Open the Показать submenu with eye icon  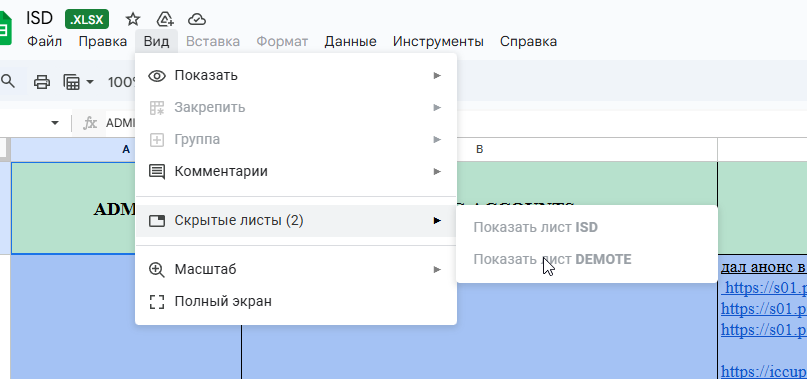pos(296,76)
